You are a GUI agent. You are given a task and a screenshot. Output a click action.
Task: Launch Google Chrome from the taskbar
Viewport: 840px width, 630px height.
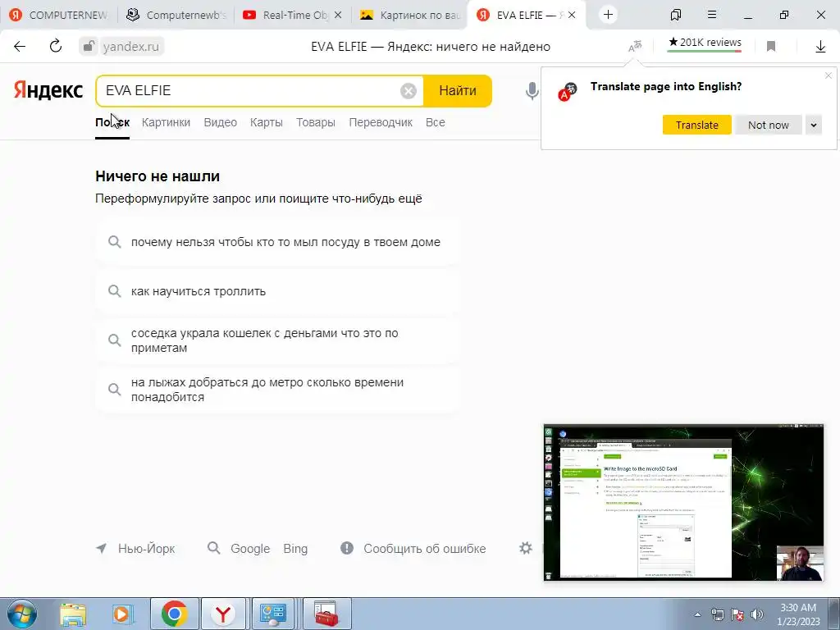click(x=174, y=614)
